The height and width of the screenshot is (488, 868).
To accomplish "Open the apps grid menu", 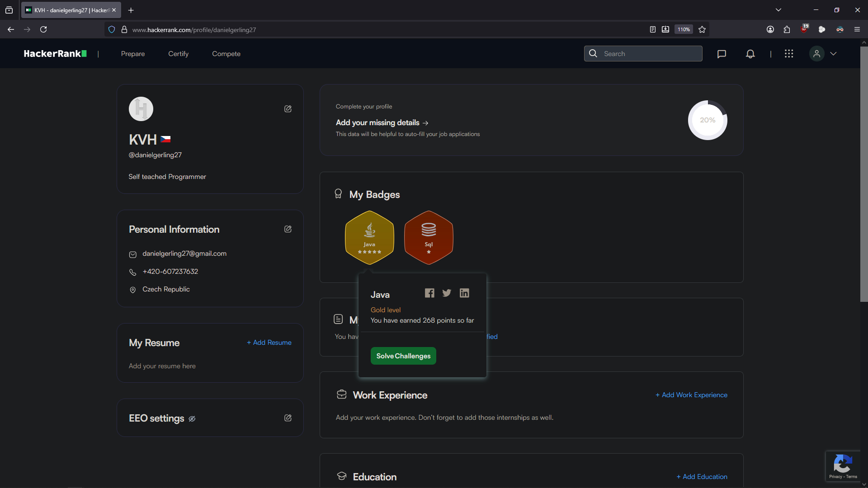I will click(789, 54).
